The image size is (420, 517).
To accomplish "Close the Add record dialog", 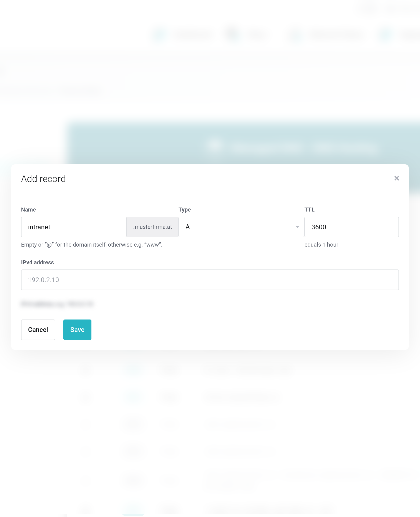I will [x=397, y=178].
